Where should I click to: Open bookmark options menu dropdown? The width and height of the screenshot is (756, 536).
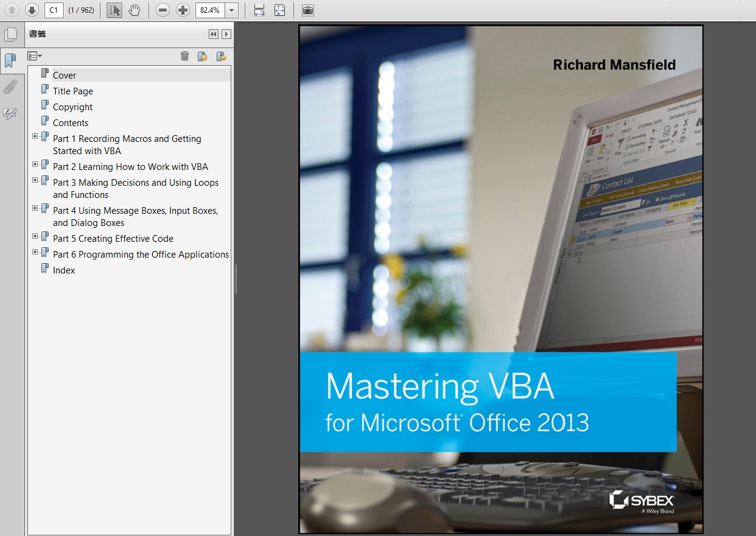(x=35, y=56)
